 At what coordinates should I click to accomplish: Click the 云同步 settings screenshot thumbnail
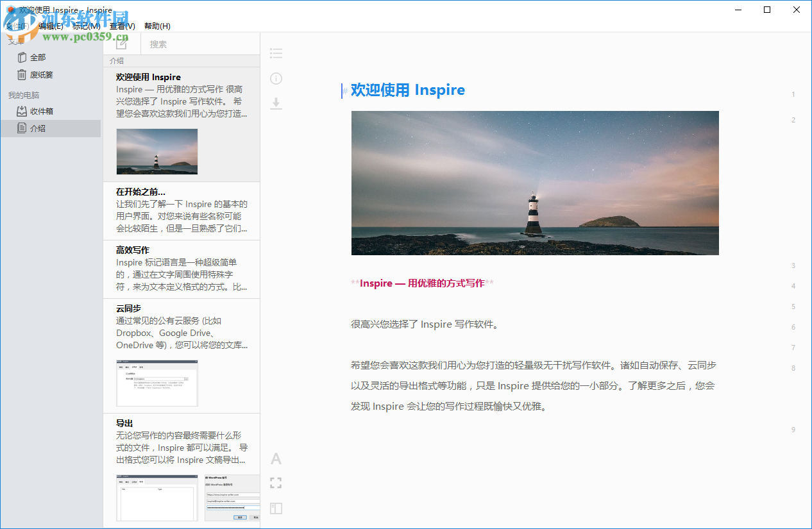[157, 383]
